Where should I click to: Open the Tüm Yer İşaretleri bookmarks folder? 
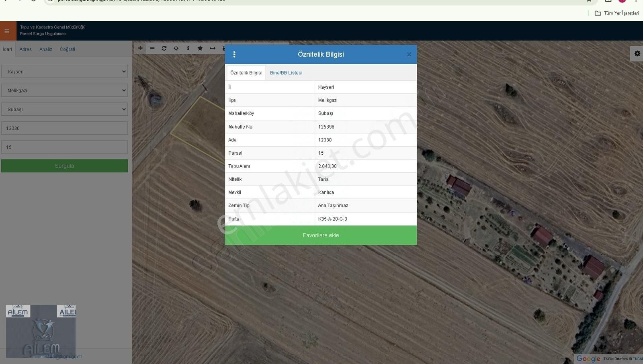tap(617, 13)
